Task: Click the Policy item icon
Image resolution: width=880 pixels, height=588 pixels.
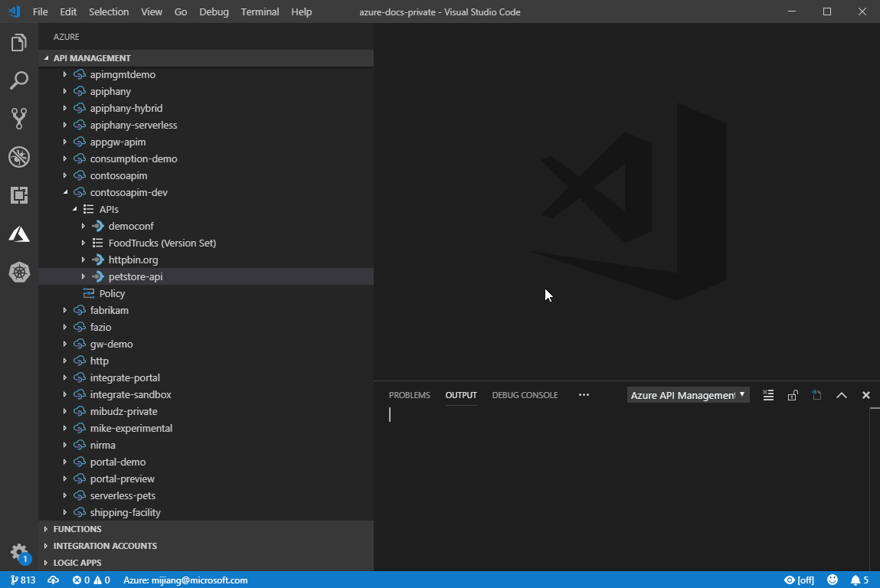Action: 89,293
